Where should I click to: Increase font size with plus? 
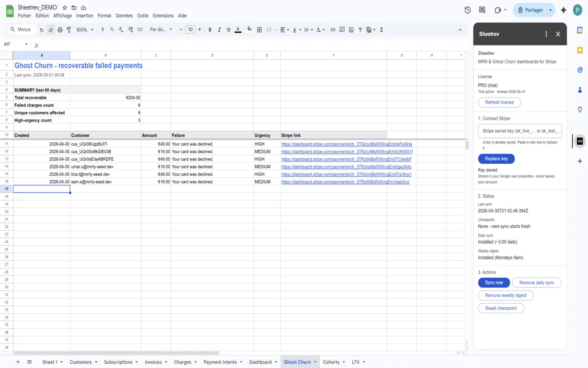pyautogui.click(x=199, y=29)
